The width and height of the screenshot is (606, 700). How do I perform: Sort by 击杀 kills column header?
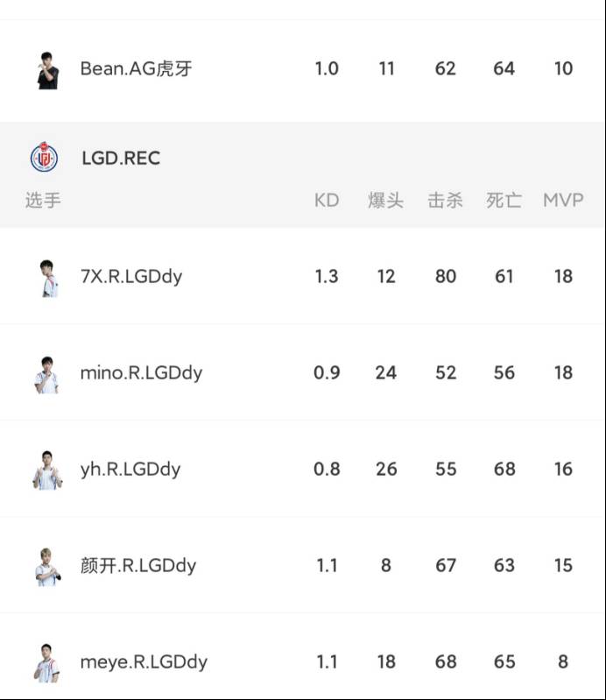click(x=446, y=200)
